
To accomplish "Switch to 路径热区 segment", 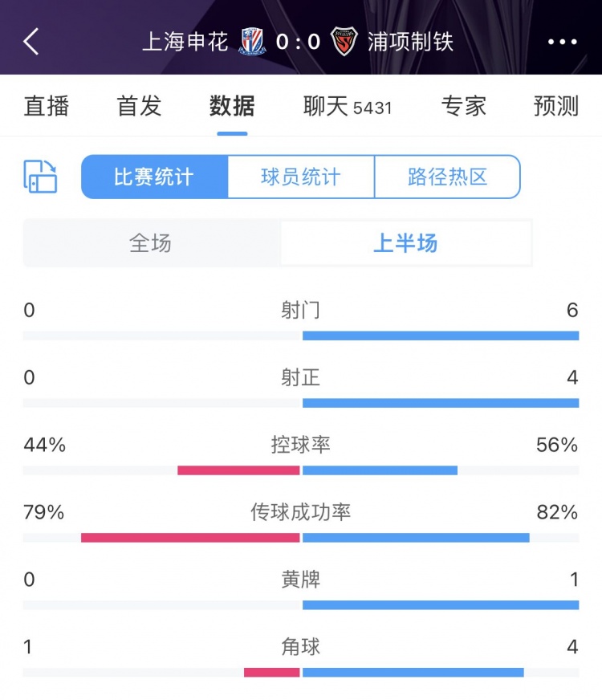I will click(447, 177).
